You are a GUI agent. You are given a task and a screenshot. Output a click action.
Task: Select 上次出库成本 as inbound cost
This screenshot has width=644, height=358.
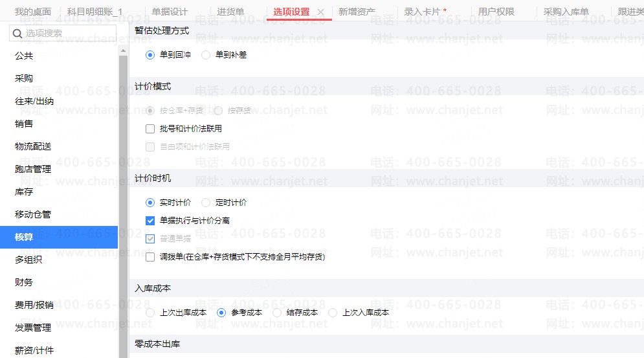coord(150,313)
